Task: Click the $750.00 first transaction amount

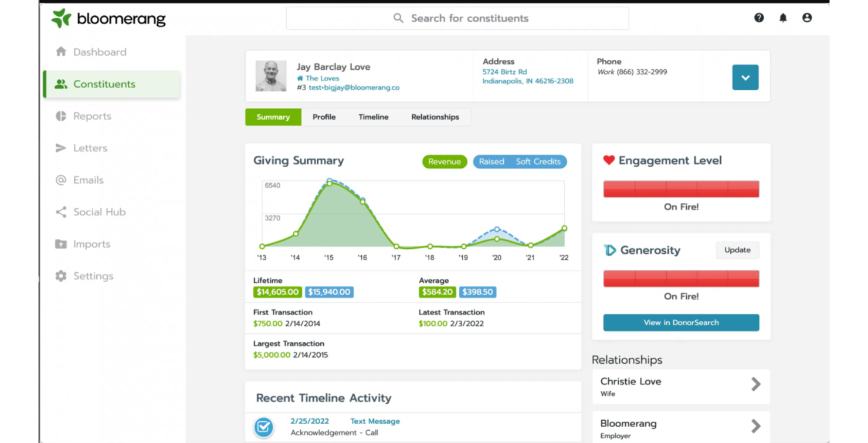Action: pyautogui.click(x=268, y=323)
